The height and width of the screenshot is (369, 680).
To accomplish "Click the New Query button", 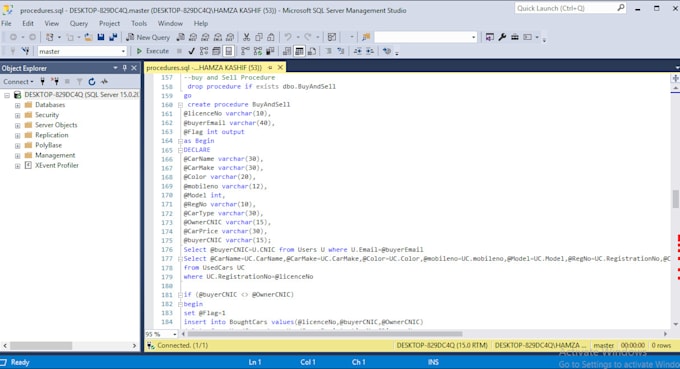I will (148, 37).
